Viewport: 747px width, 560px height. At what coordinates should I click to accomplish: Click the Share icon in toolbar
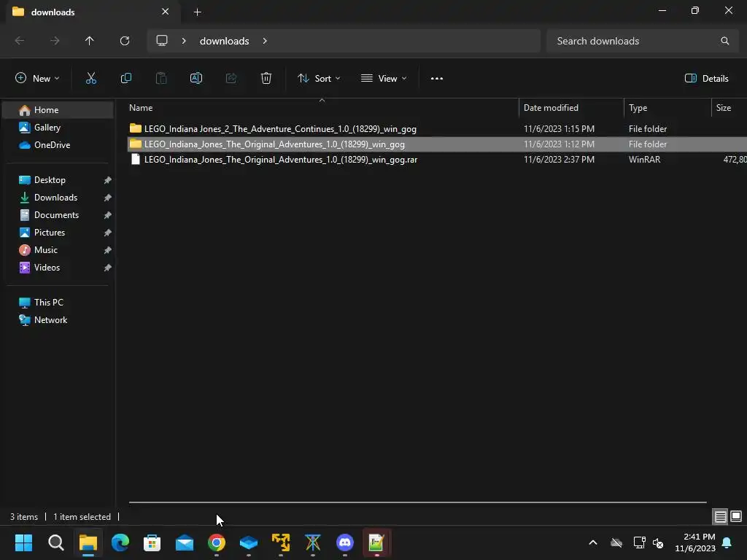point(231,78)
